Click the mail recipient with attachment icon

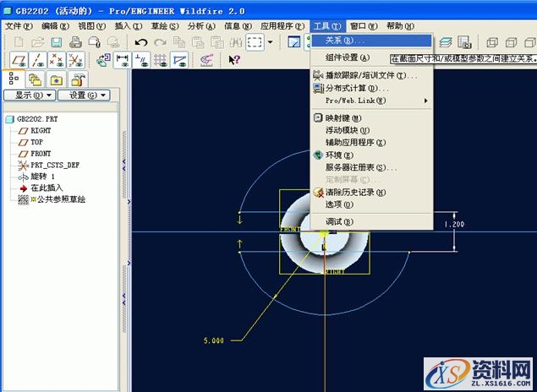[94, 42]
